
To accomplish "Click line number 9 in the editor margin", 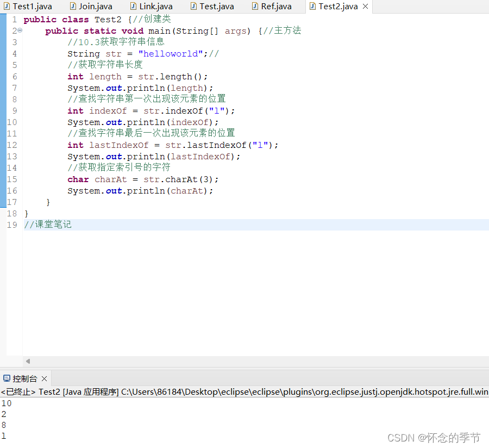I will coord(14,110).
